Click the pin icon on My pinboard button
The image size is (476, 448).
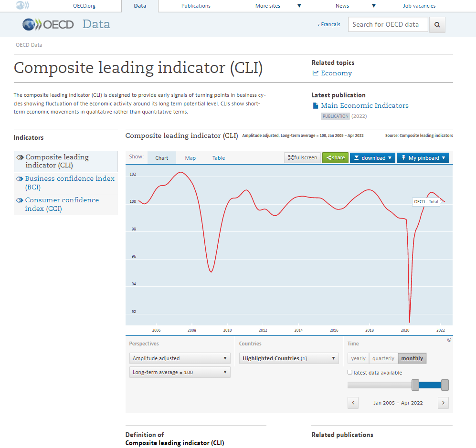coord(404,157)
